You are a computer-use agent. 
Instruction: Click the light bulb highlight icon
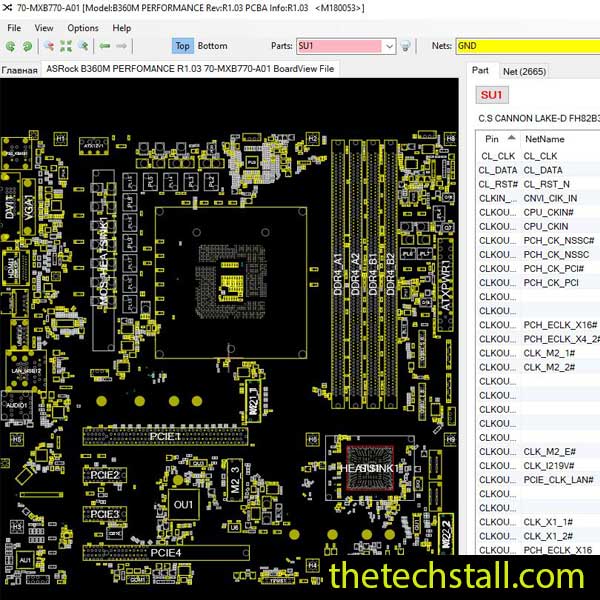(406, 46)
